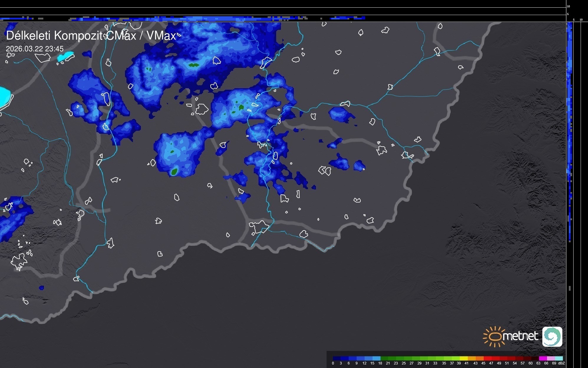The height and width of the screenshot is (368, 588).
Task: Pick the yellow swatch in the dBZ legend
Action: coord(463,358)
